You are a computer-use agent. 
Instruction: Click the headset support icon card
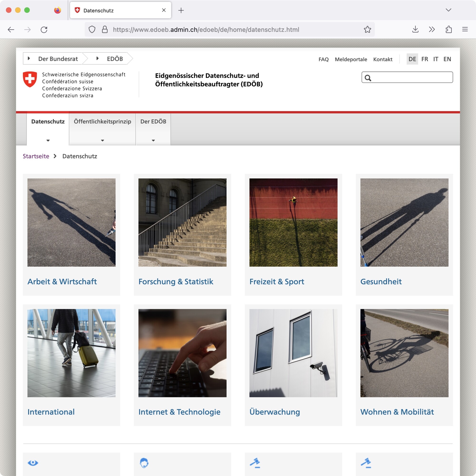[145, 463]
